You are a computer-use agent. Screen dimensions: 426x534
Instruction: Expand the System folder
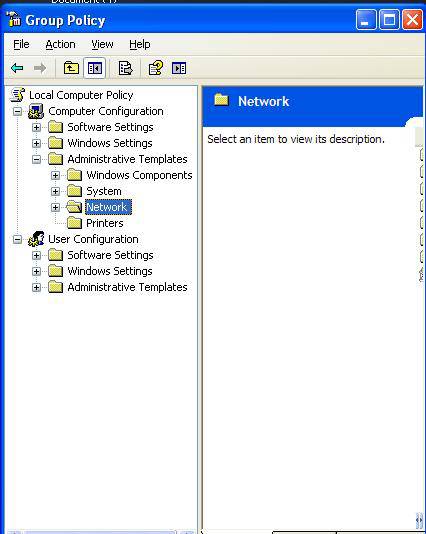pos(55,191)
